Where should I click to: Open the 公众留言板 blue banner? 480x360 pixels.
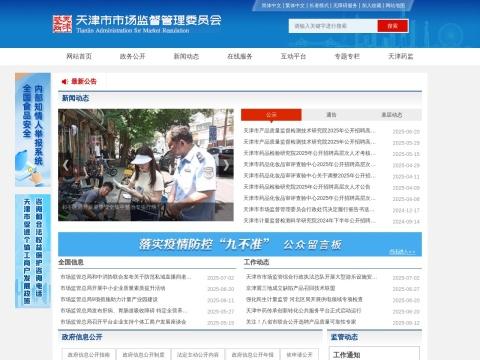pyautogui.click(x=240, y=244)
